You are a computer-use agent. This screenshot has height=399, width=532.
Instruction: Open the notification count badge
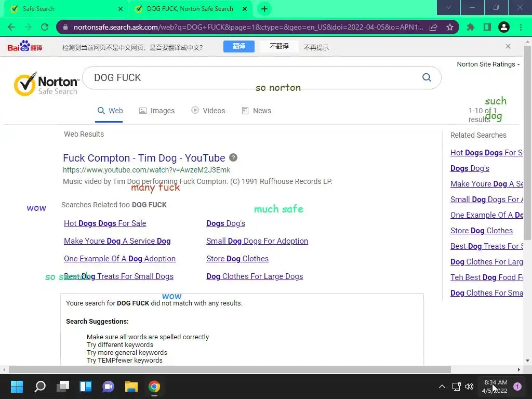click(x=517, y=387)
